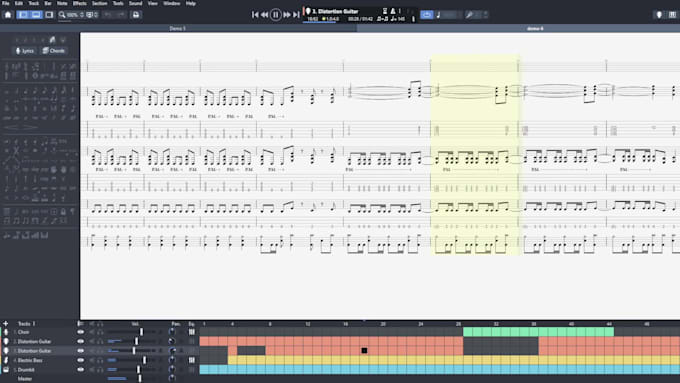680x383 pixels.
Task: Hide the Choir track using eye icon
Action: [81, 332]
